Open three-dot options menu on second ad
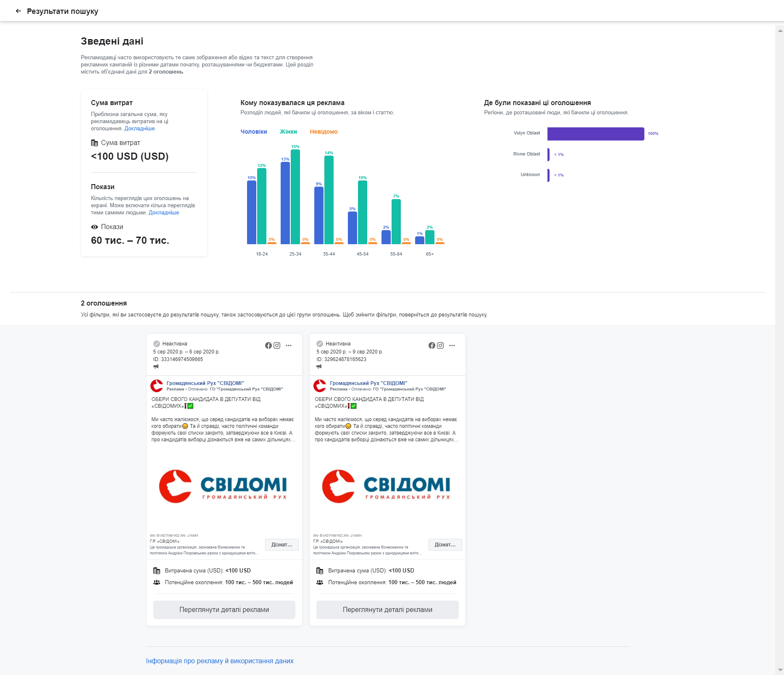 452,345
